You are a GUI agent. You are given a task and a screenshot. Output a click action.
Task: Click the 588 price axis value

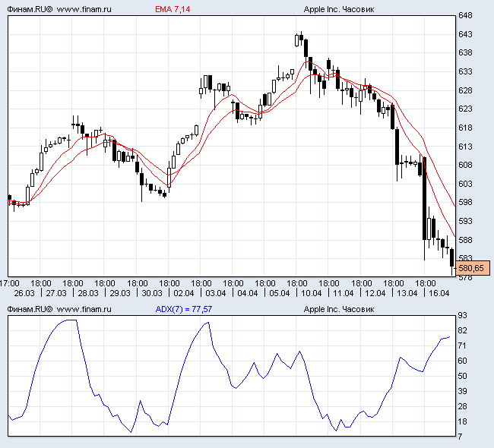(x=465, y=240)
